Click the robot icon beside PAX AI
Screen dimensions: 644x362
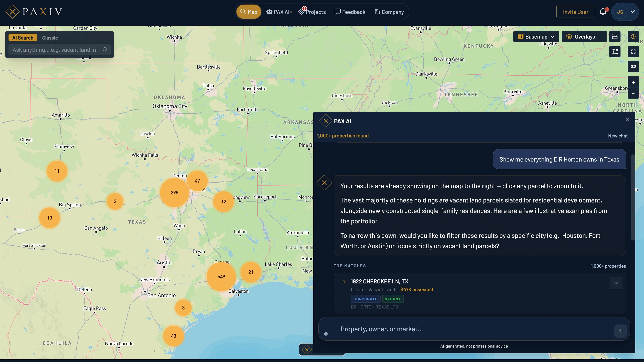269,12
